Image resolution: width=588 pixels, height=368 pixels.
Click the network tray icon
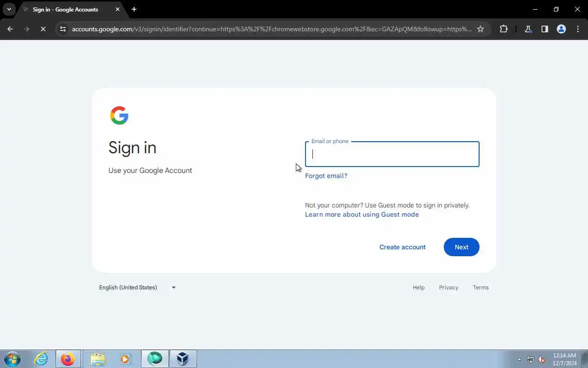coord(531,359)
